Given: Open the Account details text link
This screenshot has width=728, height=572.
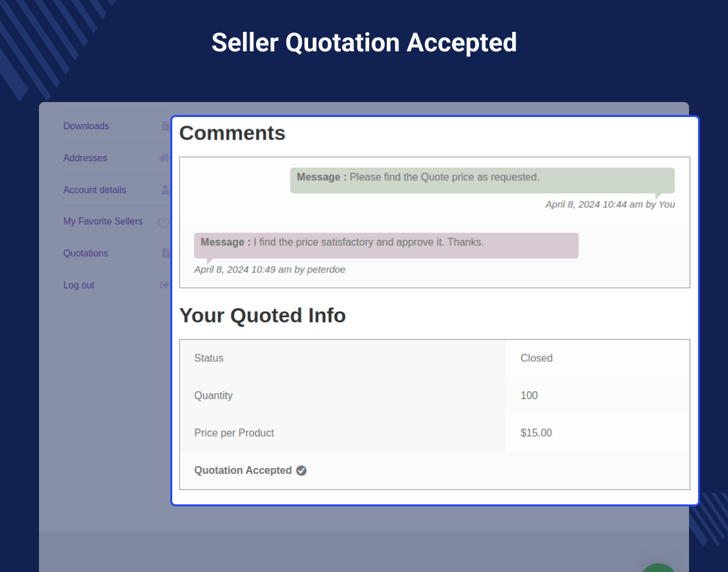Looking at the screenshot, I should click(x=95, y=190).
